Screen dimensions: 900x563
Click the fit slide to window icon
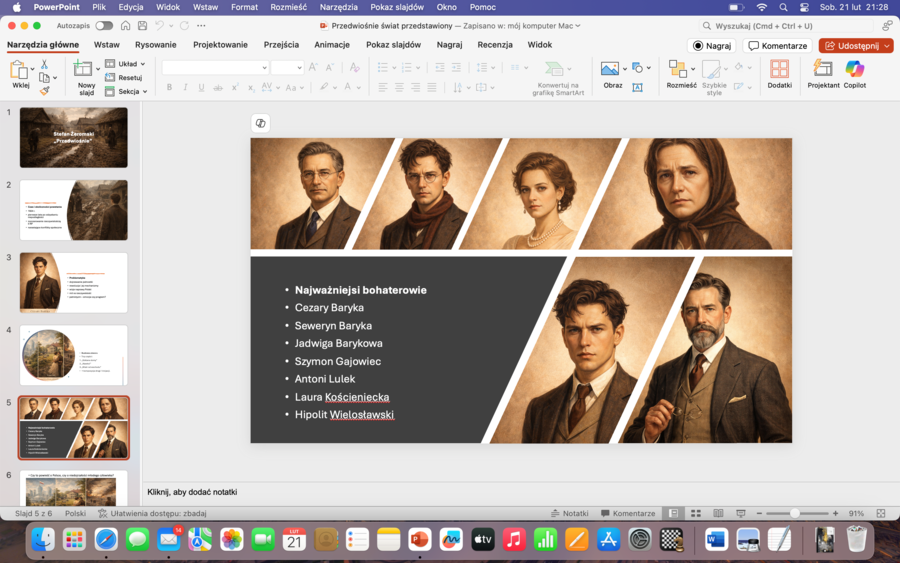click(x=881, y=513)
